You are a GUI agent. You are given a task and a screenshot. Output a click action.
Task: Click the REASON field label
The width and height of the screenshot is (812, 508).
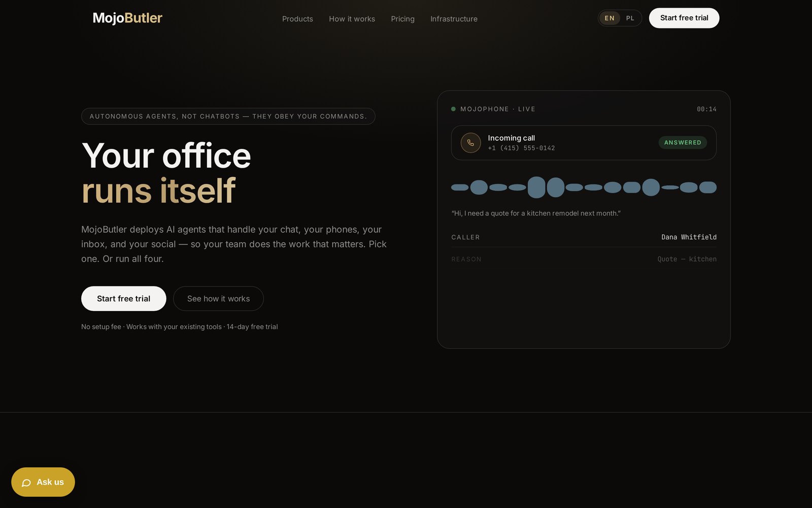[x=466, y=259]
